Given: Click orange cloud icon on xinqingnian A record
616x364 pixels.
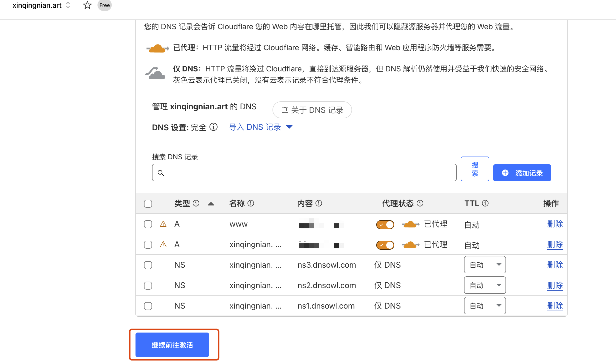Looking at the screenshot, I should pos(410,245).
